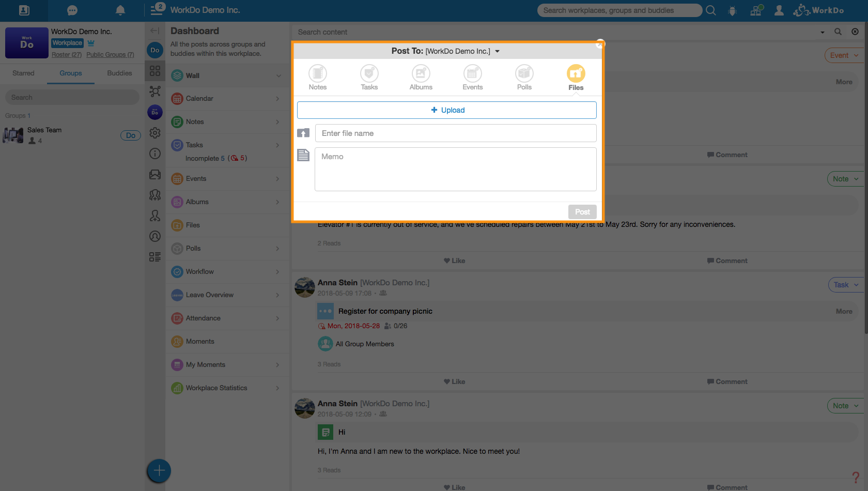Open the info icon in sidebar

pyautogui.click(x=155, y=154)
